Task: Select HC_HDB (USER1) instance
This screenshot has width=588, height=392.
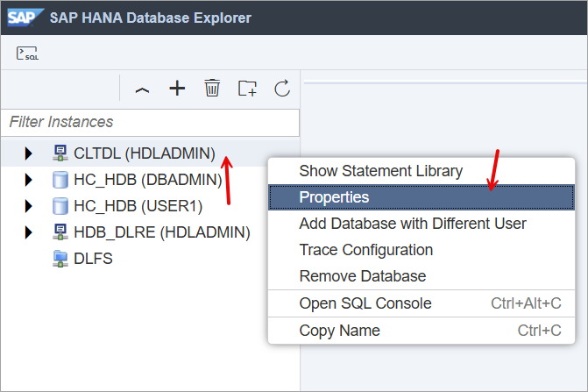Action: coord(138,206)
